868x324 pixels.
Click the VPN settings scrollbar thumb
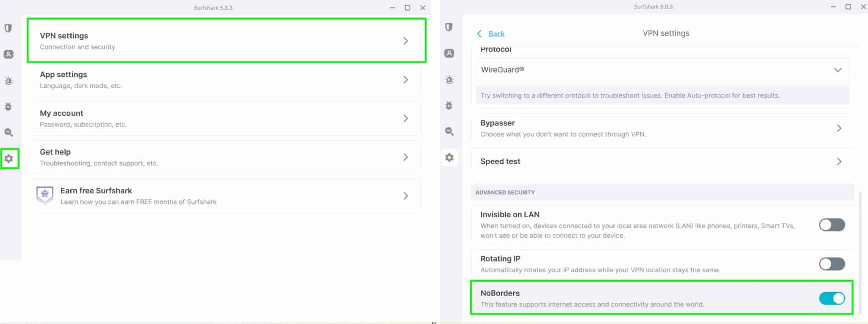(860, 253)
